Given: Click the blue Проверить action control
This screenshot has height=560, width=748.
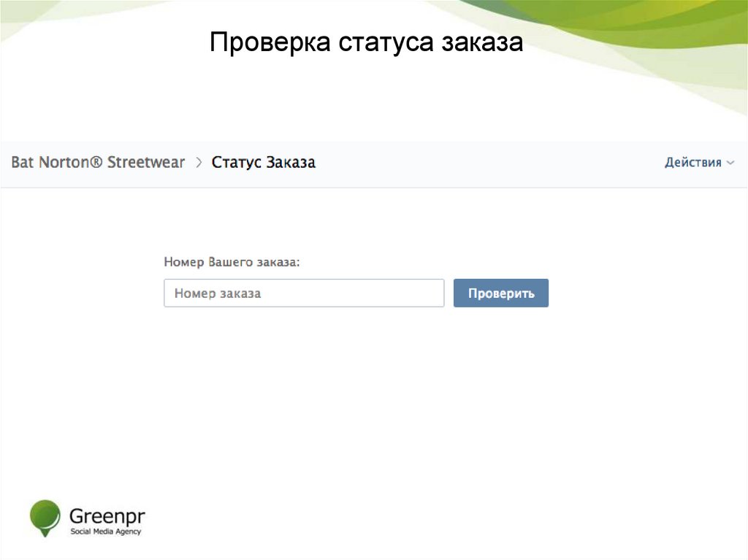Looking at the screenshot, I should pos(500,292).
